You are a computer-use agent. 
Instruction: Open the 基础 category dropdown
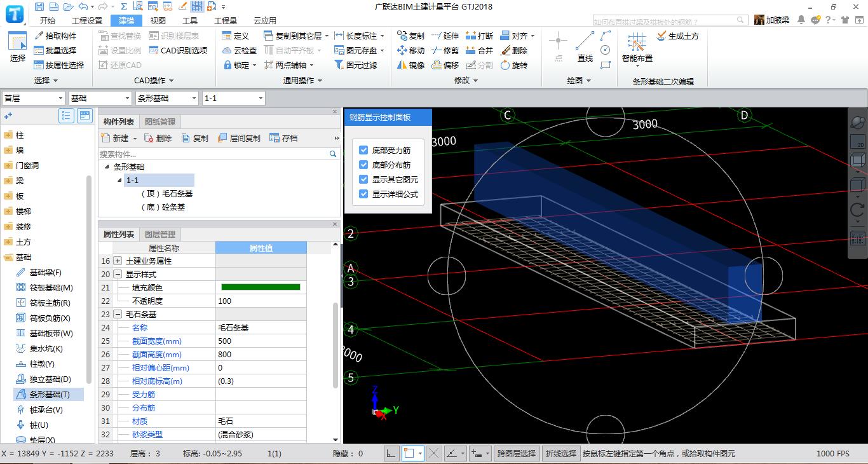point(100,98)
